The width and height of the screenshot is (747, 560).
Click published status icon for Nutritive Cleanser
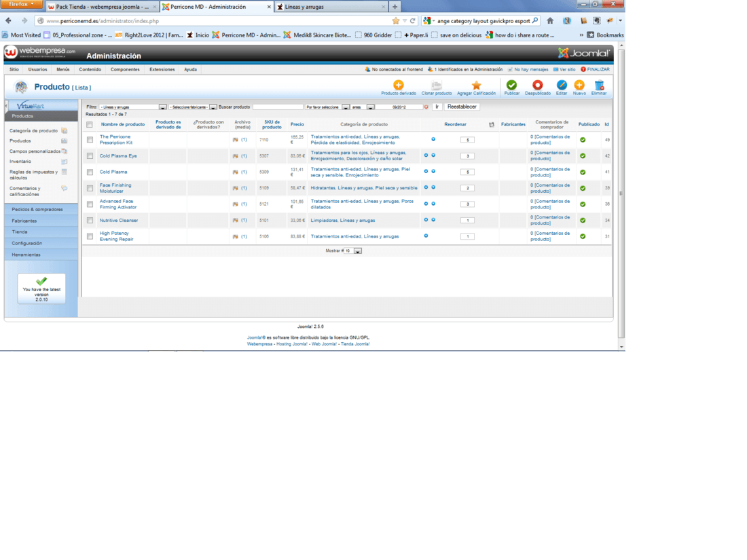coord(583,221)
